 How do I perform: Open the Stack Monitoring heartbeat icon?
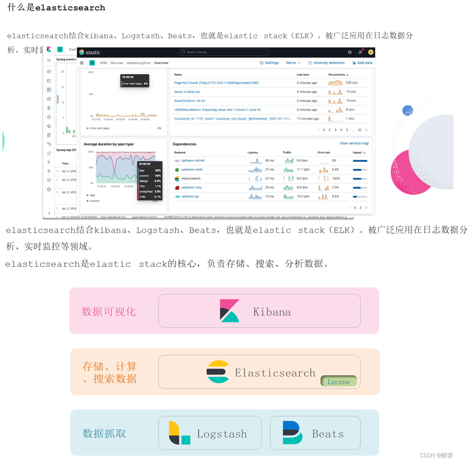[49, 180]
